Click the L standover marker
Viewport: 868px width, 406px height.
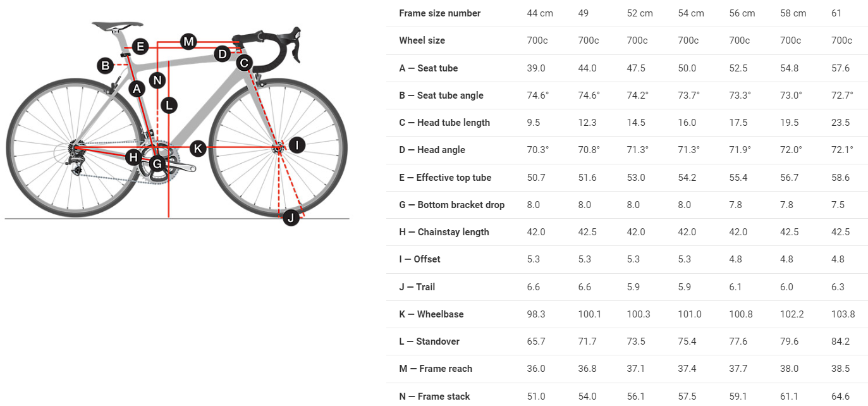tap(168, 105)
